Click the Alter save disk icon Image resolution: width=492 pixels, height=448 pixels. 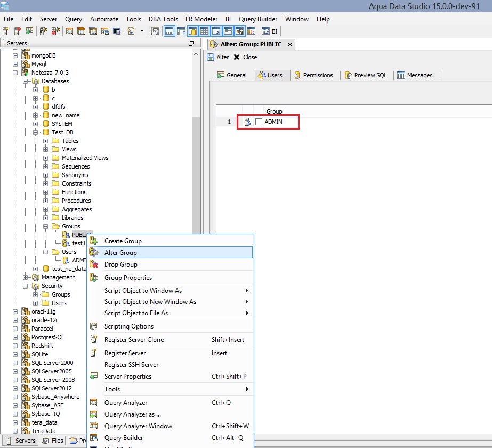211,57
